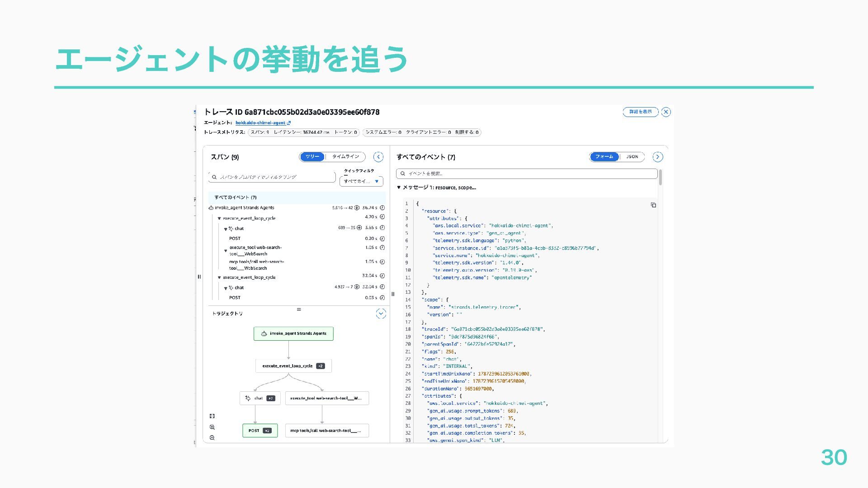
Task: Zoom out the trajectory graph
Action: tap(212, 438)
